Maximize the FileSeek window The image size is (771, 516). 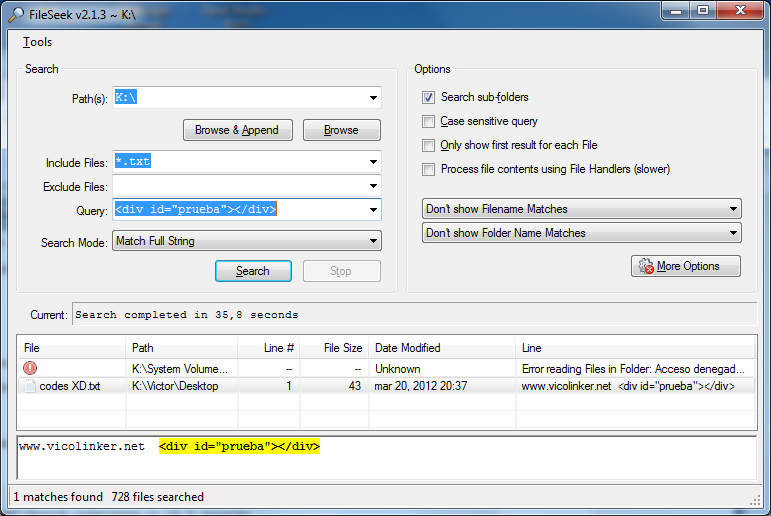pos(703,11)
